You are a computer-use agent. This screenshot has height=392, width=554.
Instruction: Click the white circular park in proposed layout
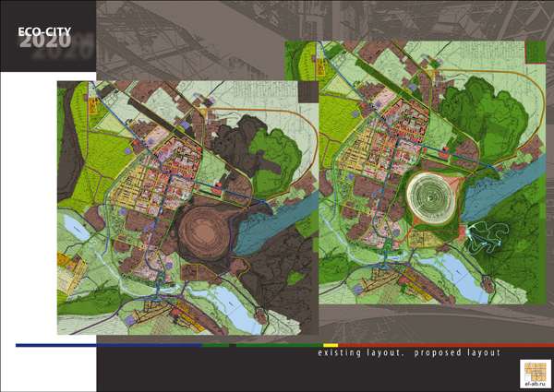[x=431, y=195]
